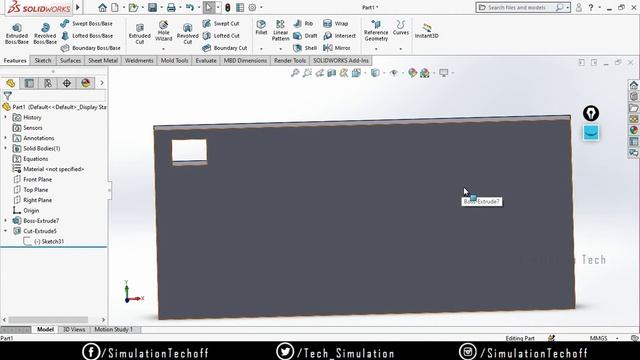
Task: Start a Revolved Cut
Action: point(187,33)
